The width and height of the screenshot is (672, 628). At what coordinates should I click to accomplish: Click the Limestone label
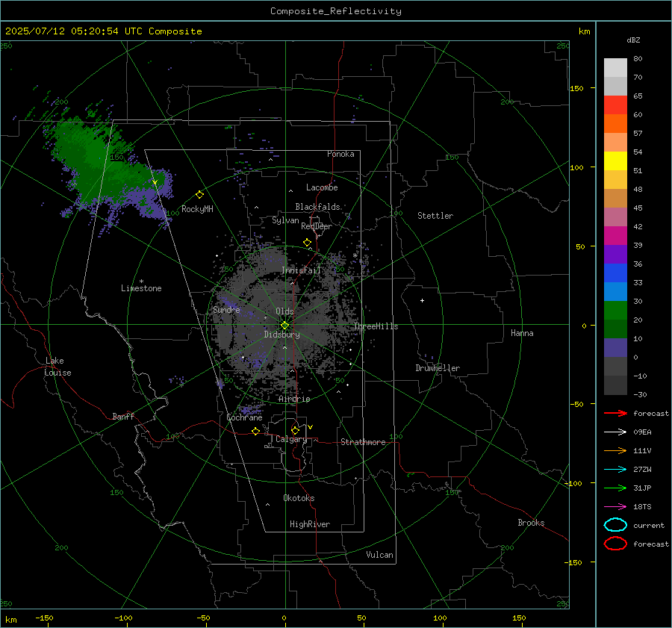coord(141,288)
